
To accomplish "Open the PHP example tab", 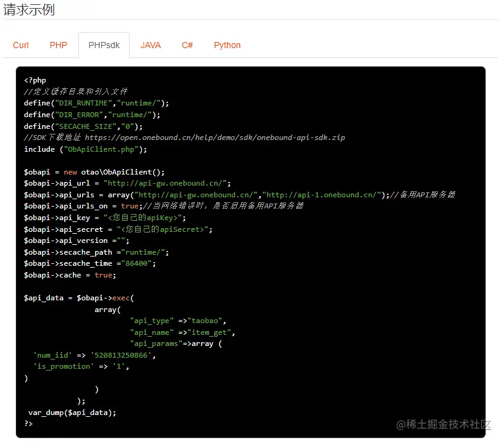I will point(58,45).
